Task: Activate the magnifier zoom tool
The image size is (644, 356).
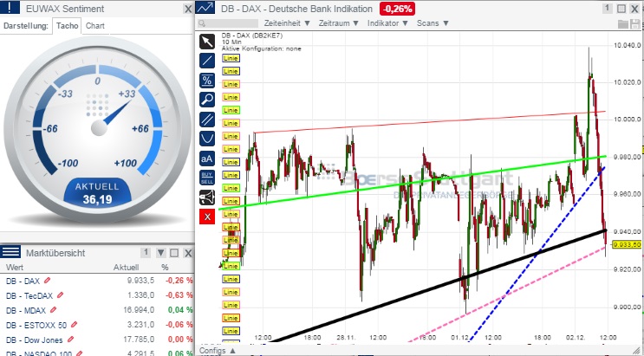Action: (x=207, y=100)
